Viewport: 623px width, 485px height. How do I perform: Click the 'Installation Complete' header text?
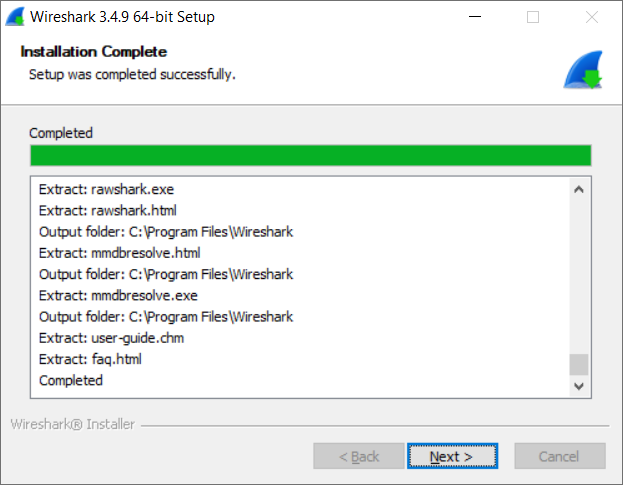[x=94, y=52]
